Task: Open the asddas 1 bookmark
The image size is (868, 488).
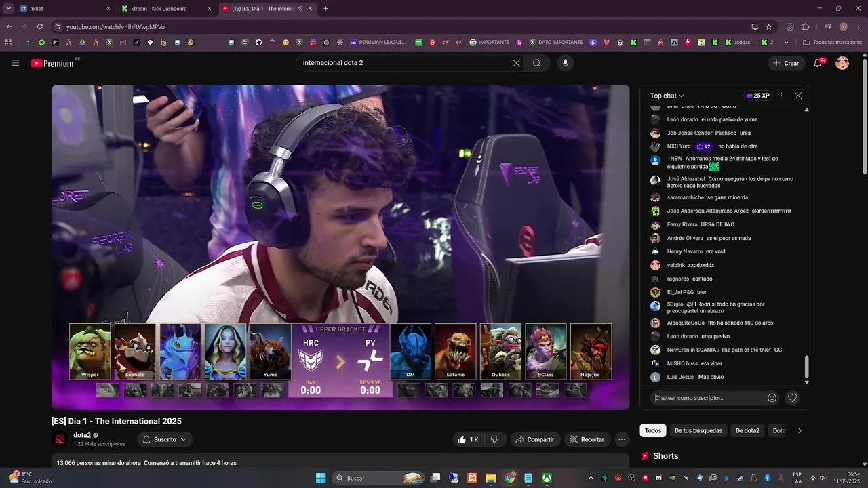Action: [739, 42]
